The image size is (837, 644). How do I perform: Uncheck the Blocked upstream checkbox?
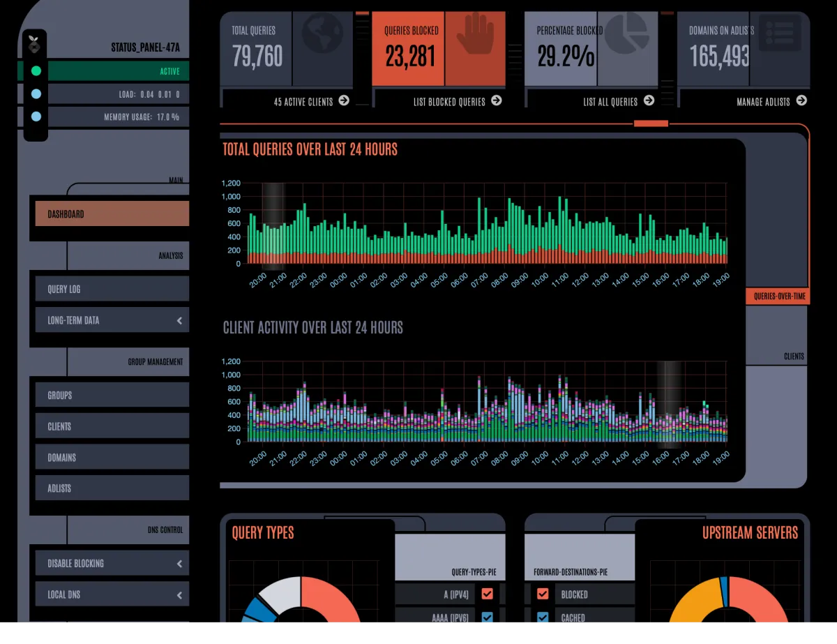pyautogui.click(x=542, y=594)
